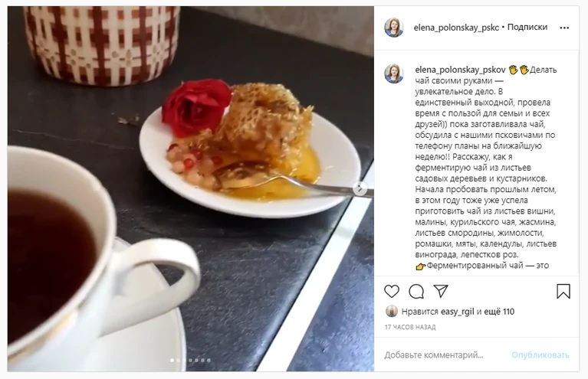Go to next carousel photo arrow
588x379 pixels.
pyautogui.click(x=360, y=189)
